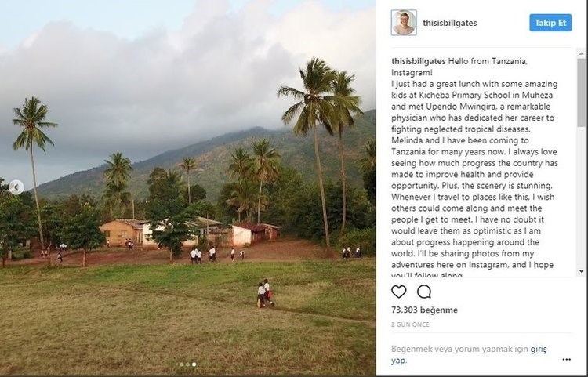Click the caption text starting with Hello from Tanzania
Screen dimensions: 588x377
(482, 157)
